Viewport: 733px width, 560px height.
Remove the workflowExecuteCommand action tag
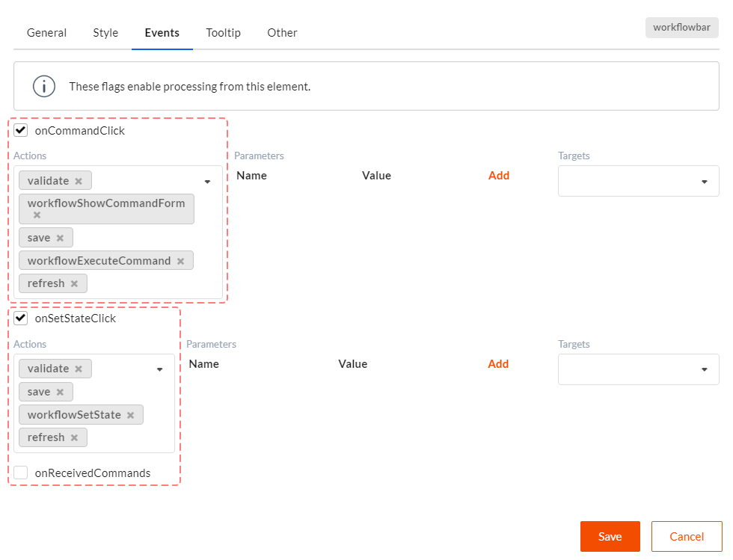(x=180, y=261)
